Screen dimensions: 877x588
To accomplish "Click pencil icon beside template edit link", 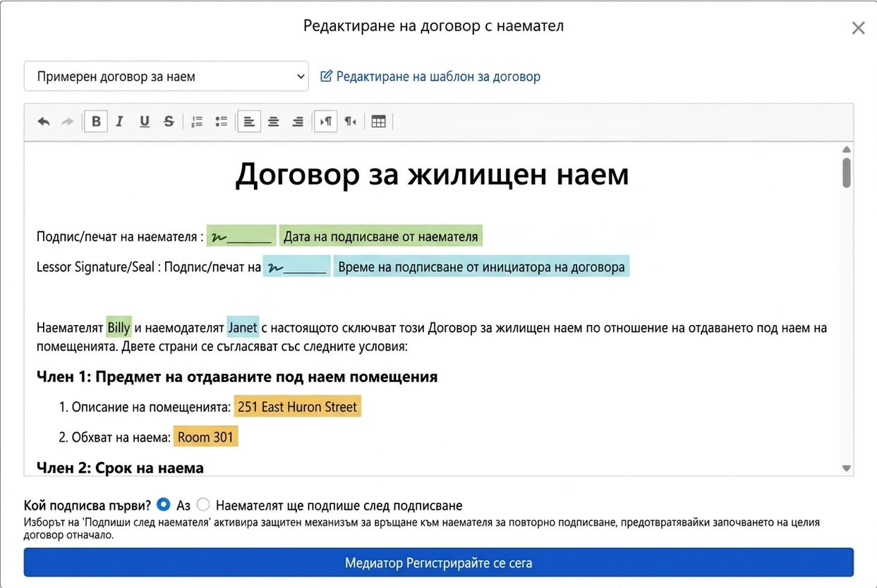I will pos(326,76).
